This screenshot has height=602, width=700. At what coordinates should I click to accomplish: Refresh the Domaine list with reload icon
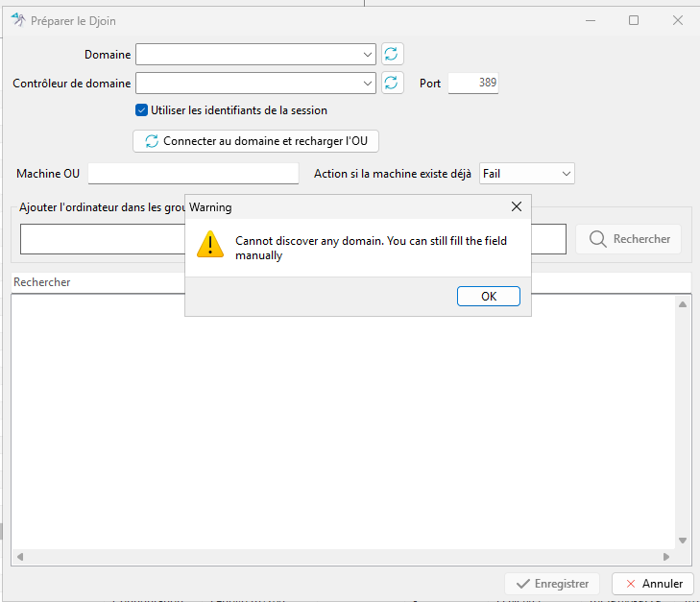[x=392, y=55]
